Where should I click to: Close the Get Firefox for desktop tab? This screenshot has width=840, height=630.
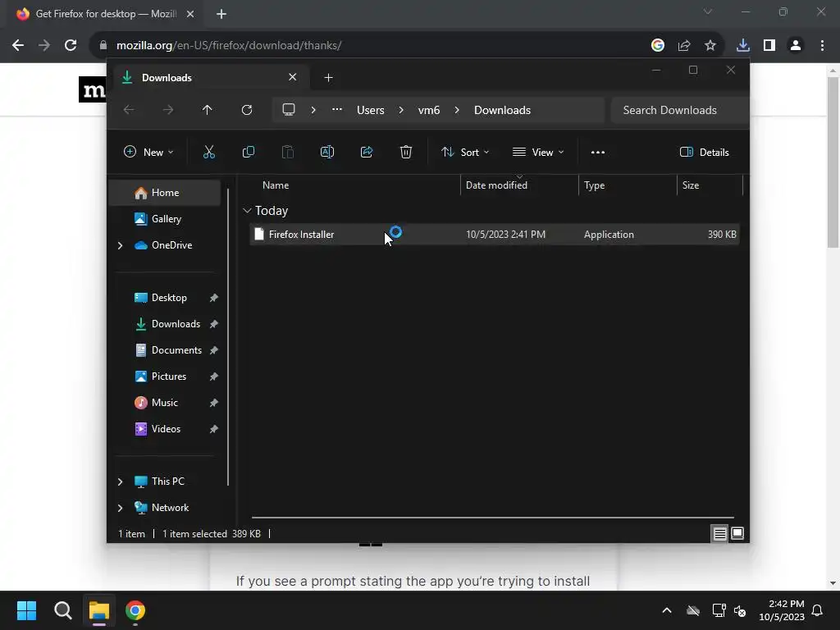click(x=190, y=14)
